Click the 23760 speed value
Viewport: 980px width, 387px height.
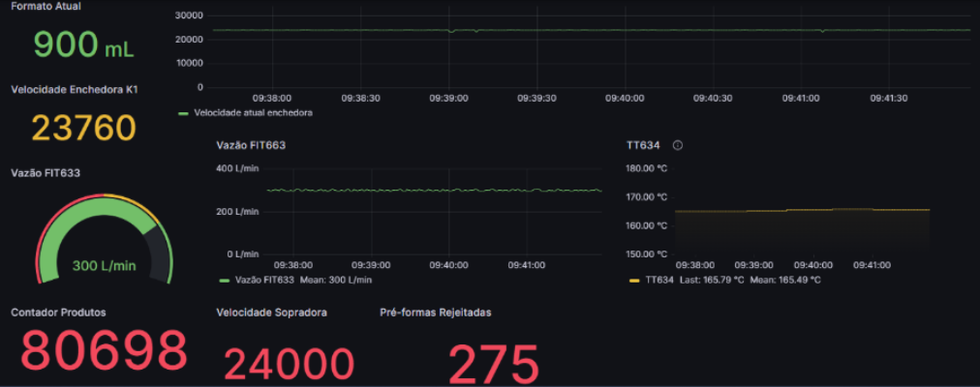[x=83, y=128]
